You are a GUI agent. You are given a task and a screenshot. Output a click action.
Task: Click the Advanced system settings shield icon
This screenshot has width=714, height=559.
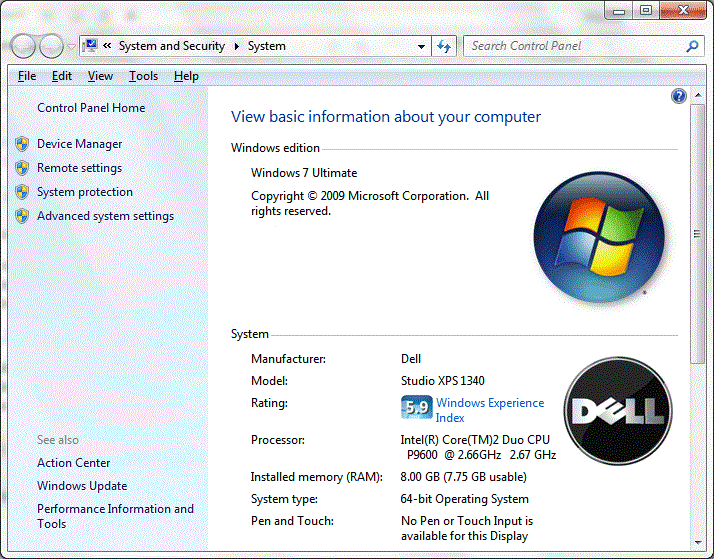point(22,216)
